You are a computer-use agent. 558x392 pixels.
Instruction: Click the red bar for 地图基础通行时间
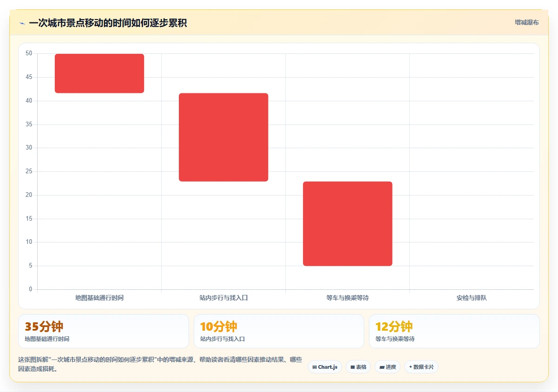(x=99, y=73)
